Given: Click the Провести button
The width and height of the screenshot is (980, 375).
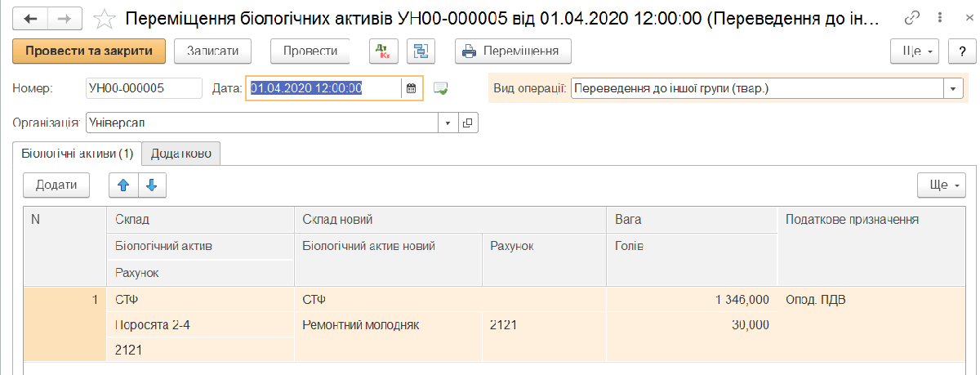Looking at the screenshot, I should [310, 51].
